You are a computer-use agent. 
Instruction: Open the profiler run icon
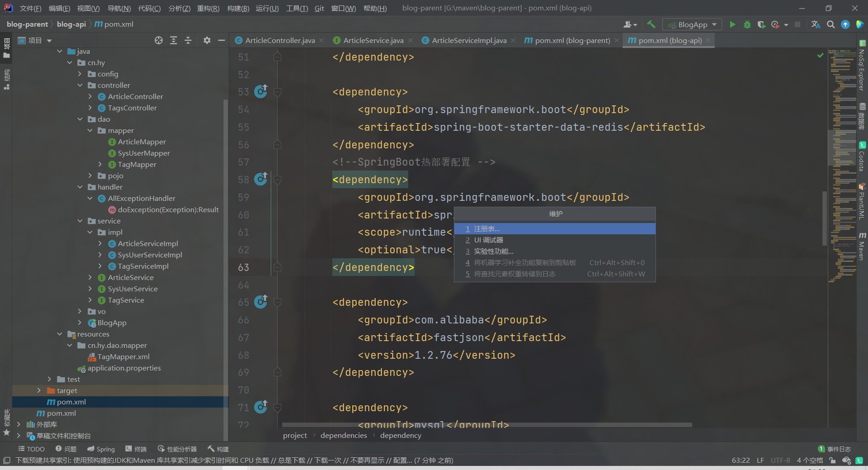pos(776,24)
